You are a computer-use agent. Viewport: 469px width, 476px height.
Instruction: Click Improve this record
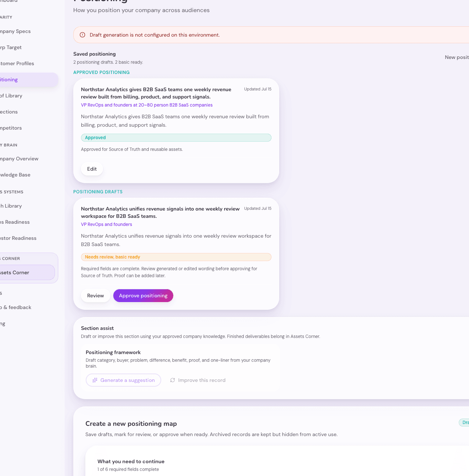(x=198, y=380)
